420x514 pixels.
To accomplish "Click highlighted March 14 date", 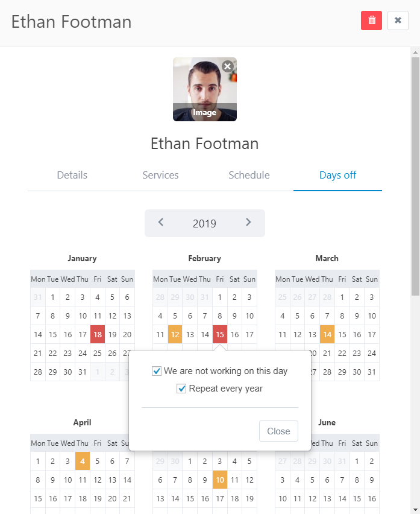I will [x=327, y=334].
